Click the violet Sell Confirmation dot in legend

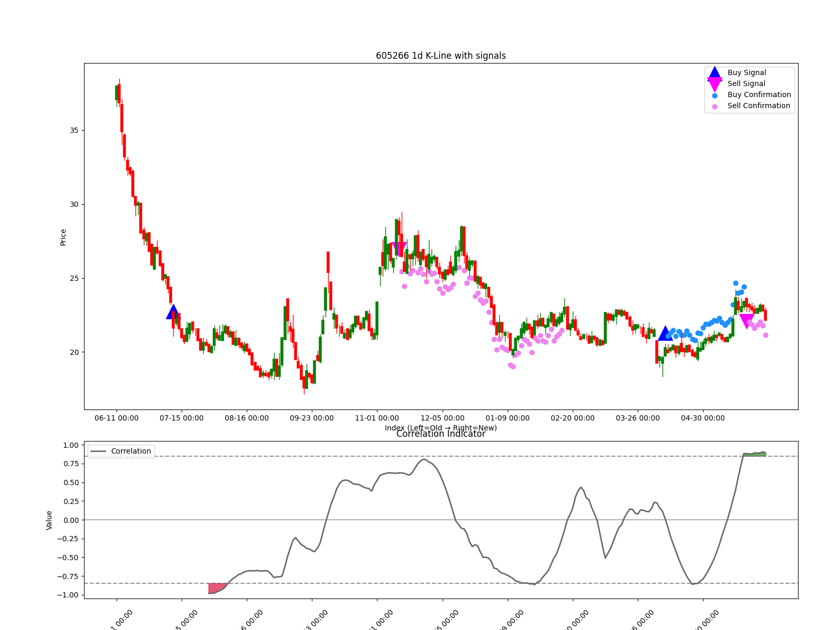tap(715, 107)
